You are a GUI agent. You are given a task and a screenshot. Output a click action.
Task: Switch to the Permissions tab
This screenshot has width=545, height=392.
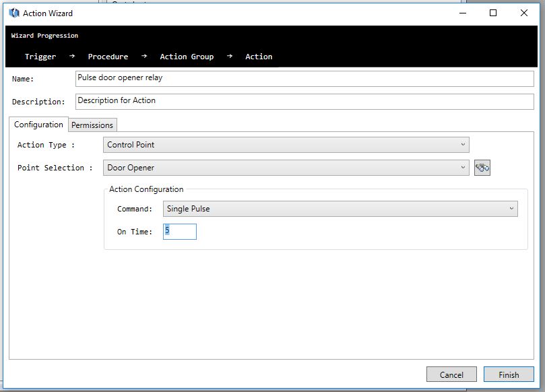pos(92,125)
